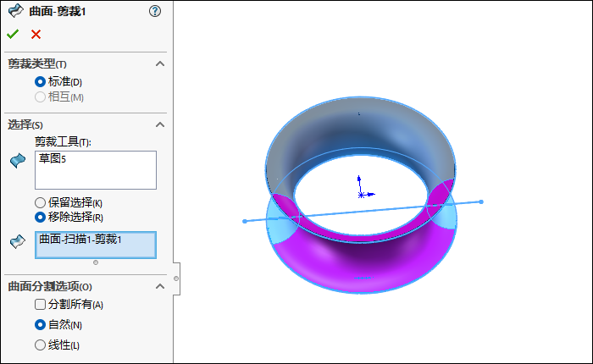Click the panel splitter collapse handle

[176, 279]
